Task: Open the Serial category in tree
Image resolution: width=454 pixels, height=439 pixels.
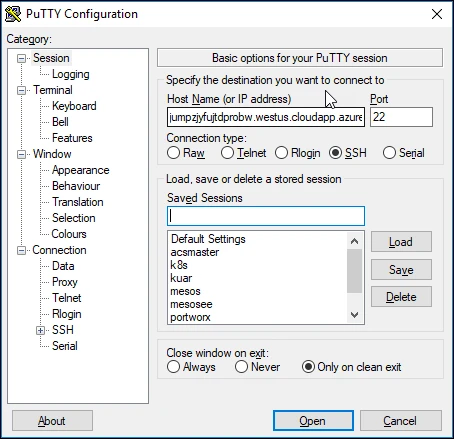Action: (x=65, y=346)
